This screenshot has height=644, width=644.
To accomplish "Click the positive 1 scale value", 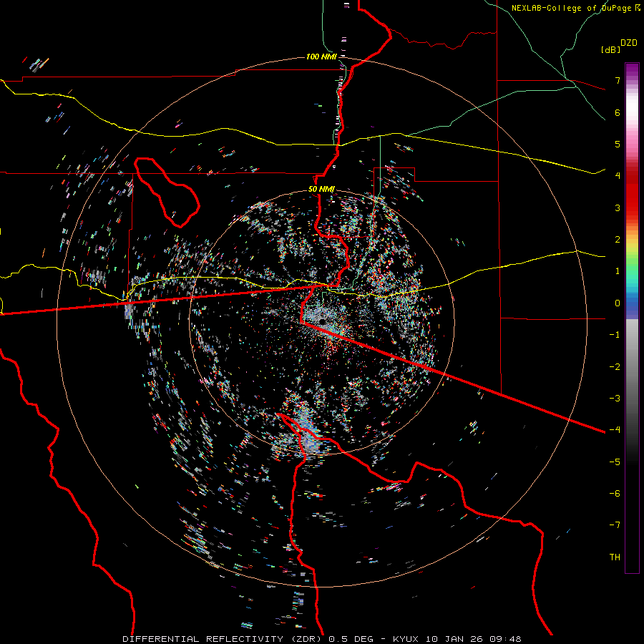I will point(618,271).
